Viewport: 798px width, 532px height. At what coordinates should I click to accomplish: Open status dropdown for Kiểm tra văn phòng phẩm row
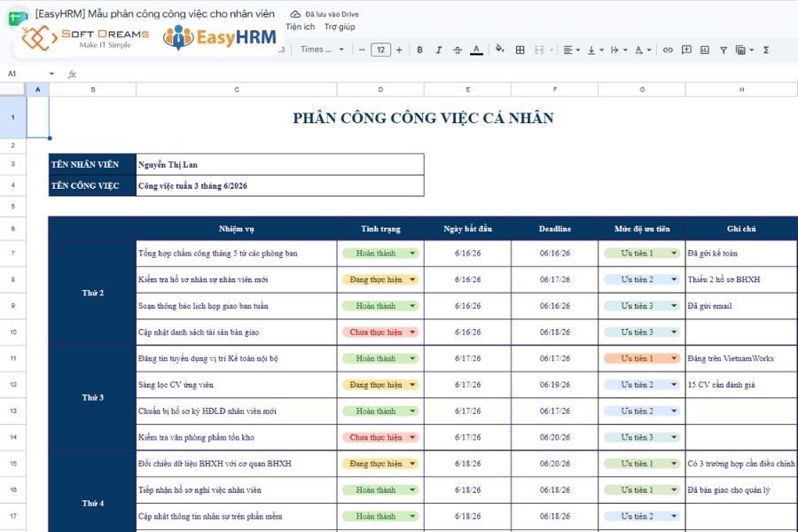point(412,437)
